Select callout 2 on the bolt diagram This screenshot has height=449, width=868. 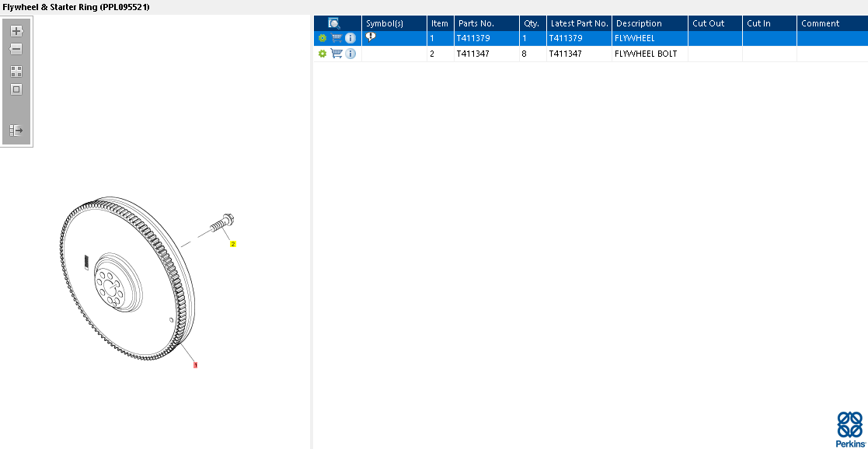(233, 244)
